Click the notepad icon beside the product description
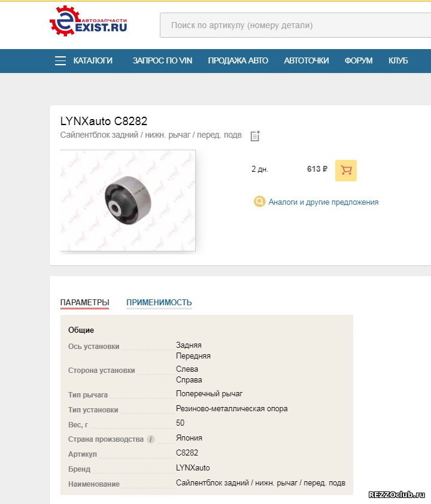Image resolution: width=431 pixels, height=504 pixels. click(255, 136)
